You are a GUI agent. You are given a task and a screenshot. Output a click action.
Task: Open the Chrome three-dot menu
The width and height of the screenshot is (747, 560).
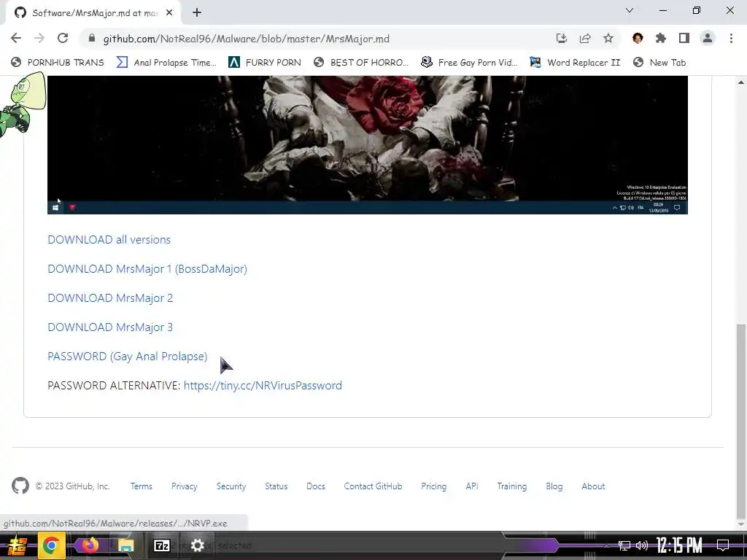click(x=731, y=38)
